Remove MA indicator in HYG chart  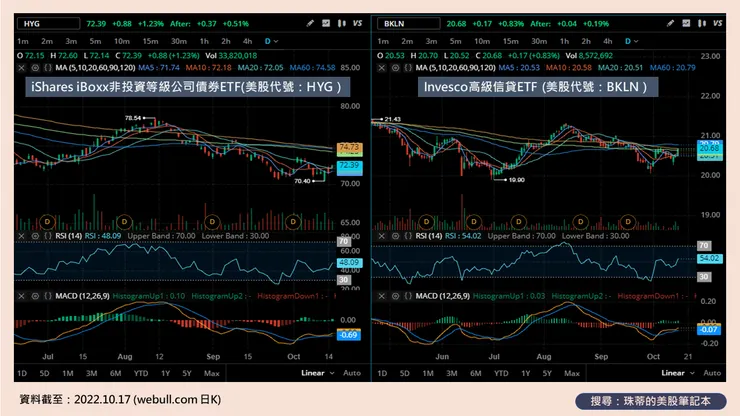coord(22,68)
